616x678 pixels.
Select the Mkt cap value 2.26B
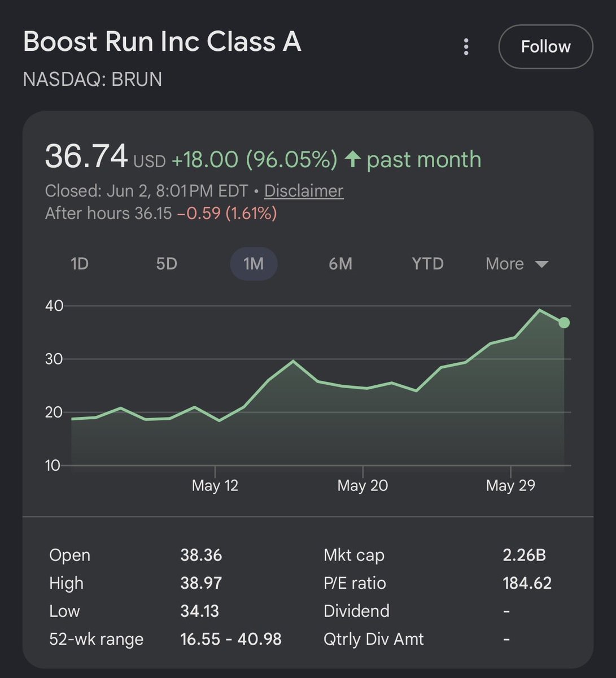(x=525, y=555)
